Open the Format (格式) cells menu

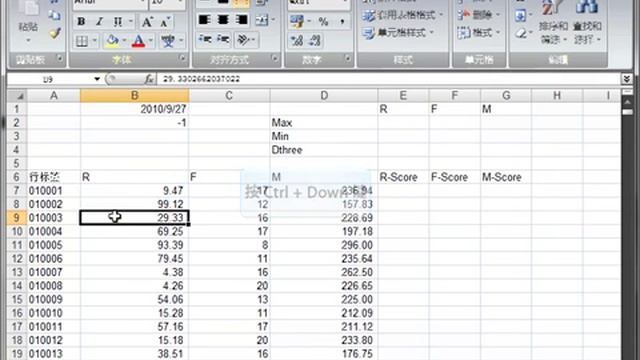[478, 32]
